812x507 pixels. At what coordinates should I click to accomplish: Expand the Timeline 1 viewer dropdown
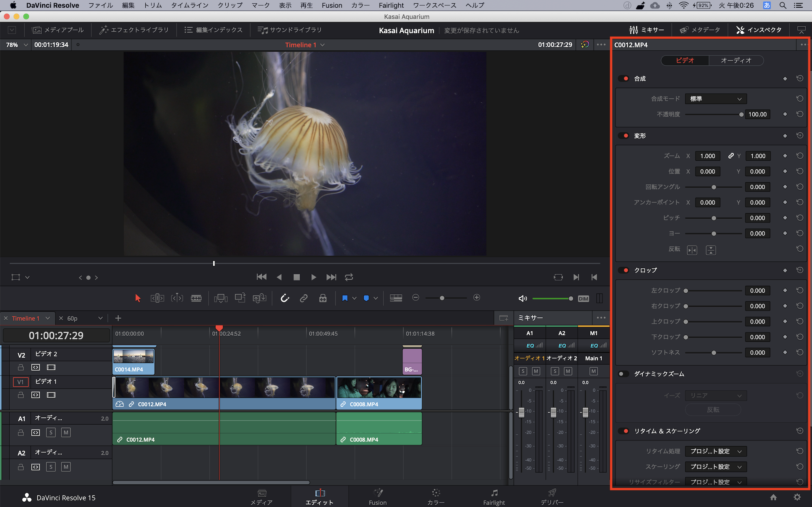pos(322,45)
